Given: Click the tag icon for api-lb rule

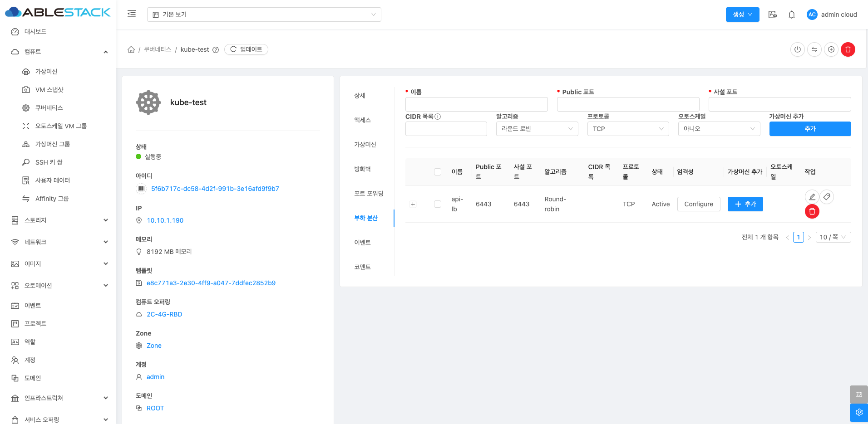Looking at the screenshot, I should point(827,197).
